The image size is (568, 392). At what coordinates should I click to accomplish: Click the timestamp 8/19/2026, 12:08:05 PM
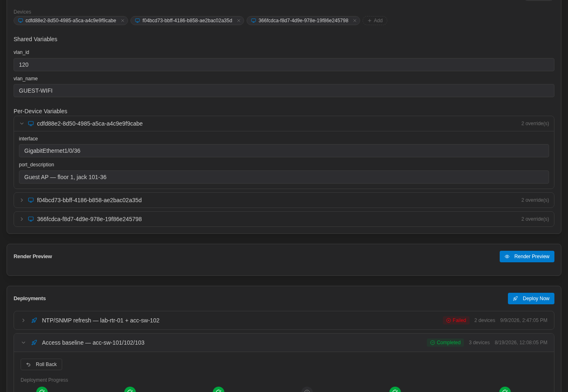[521, 343]
